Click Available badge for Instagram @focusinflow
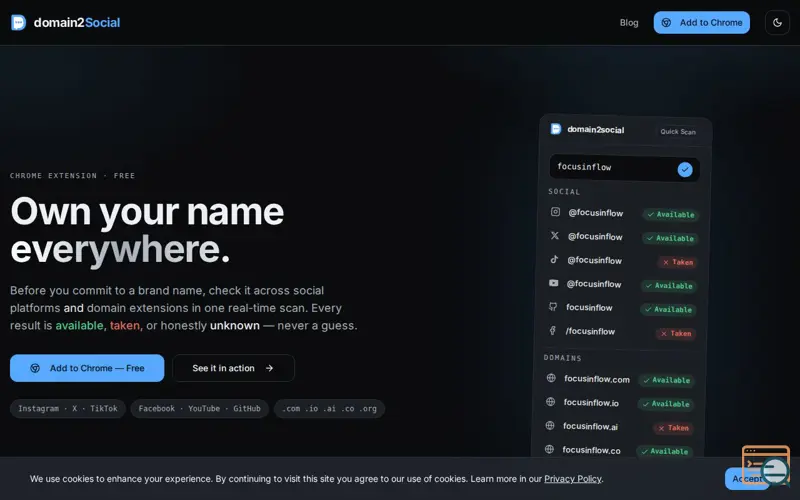Screen dimensions: 800x500 pos(670,215)
